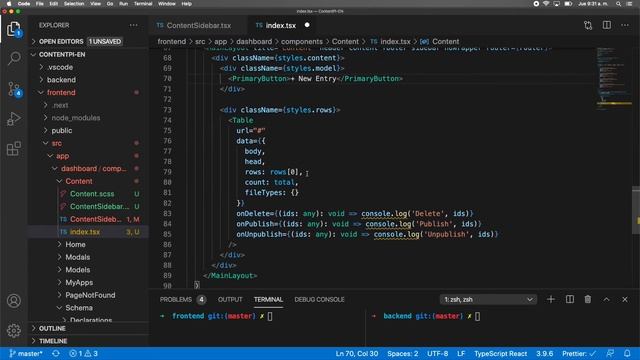Expand the .vscode folder
The image size is (640, 360).
pos(60,67)
